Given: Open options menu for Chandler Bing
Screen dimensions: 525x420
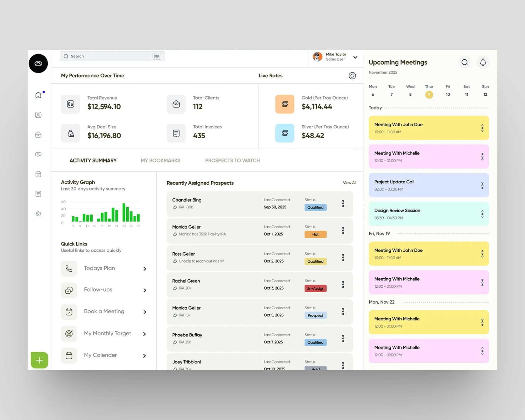Looking at the screenshot, I should pyautogui.click(x=343, y=203).
